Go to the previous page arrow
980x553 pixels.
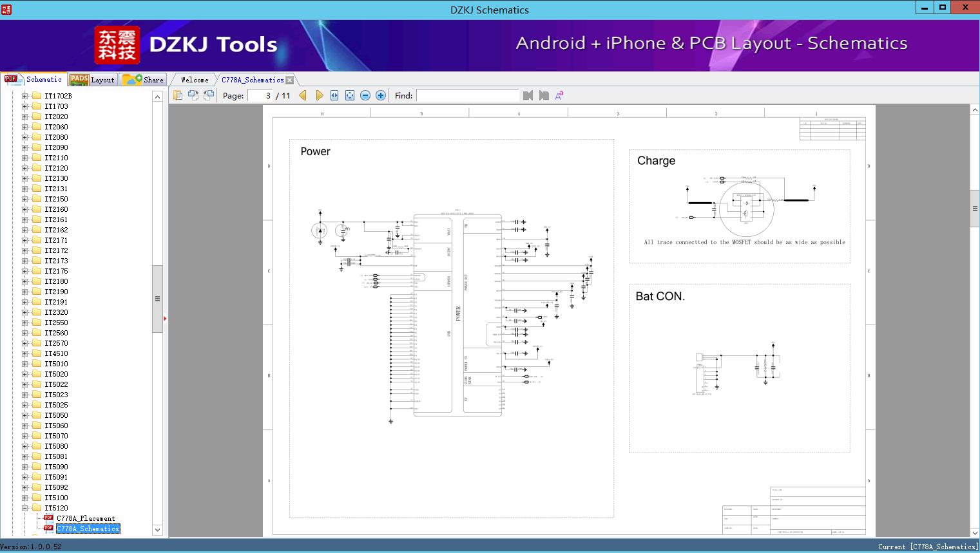303,95
